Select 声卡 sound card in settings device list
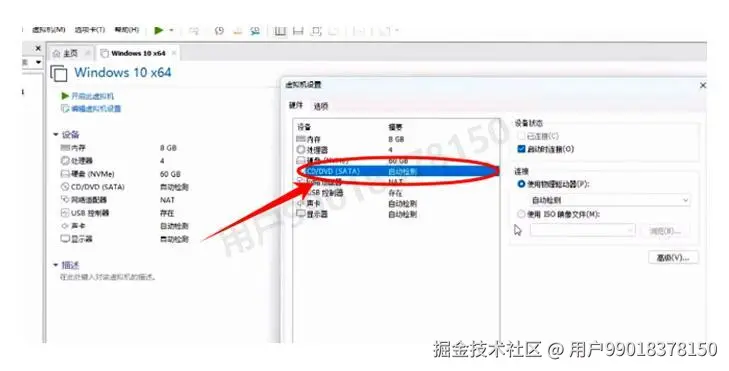Screen dimensions: 729x371 [397, 204]
